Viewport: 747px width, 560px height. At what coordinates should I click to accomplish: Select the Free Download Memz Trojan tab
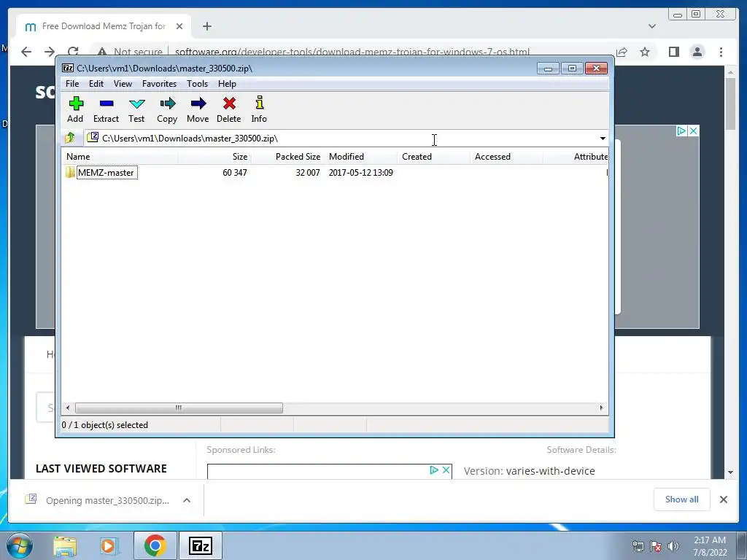point(104,26)
